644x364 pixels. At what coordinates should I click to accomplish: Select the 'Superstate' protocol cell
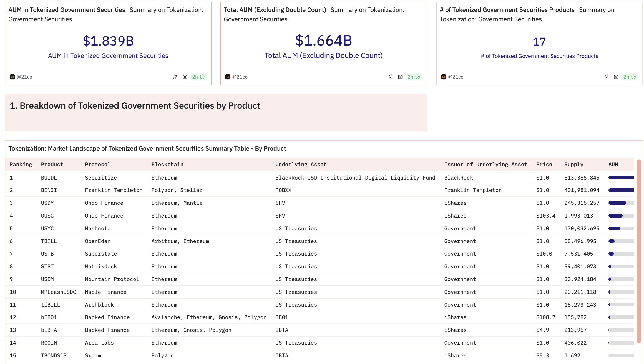point(101,254)
